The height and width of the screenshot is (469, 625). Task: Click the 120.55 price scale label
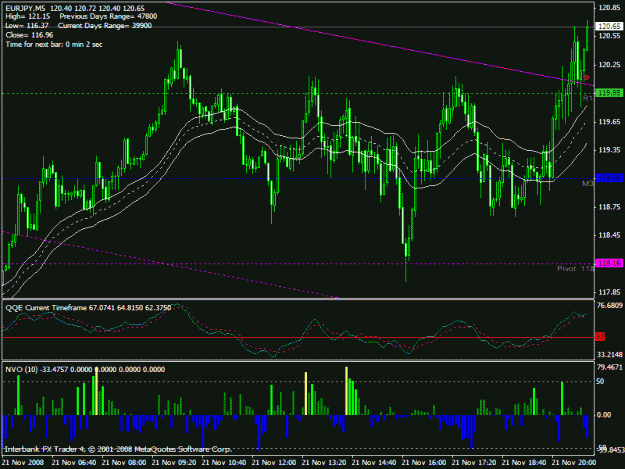609,36
